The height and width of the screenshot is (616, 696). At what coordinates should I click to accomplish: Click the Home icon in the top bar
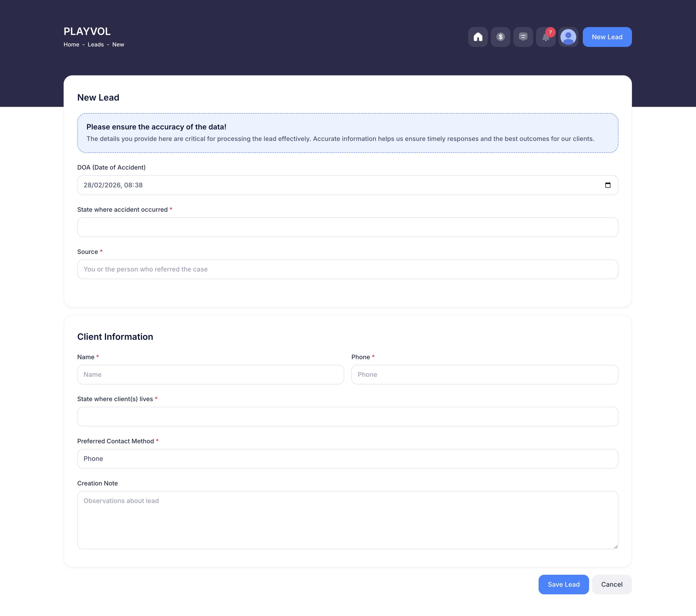tap(478, 37)
